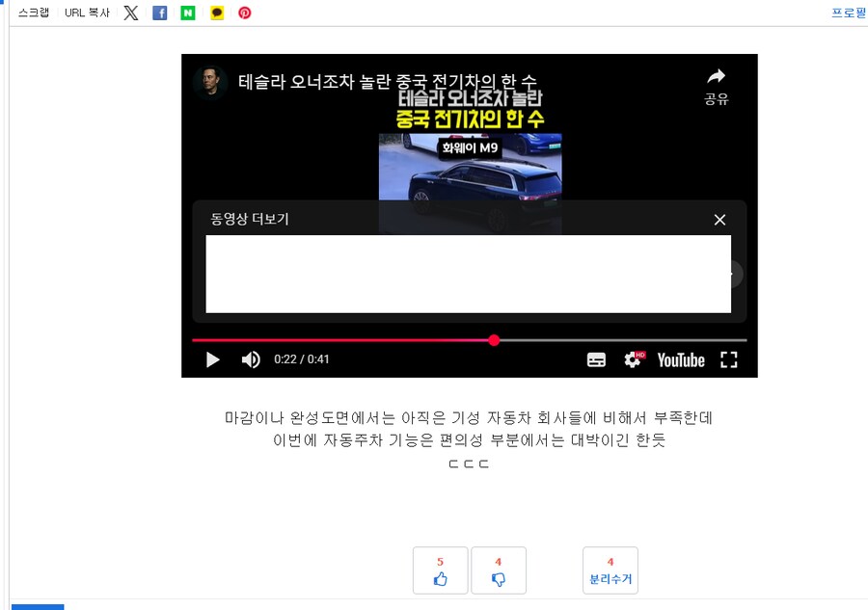The image size is (868, 610).
Task: Share post on Pinterest
Action: click(x=245, y=13)
